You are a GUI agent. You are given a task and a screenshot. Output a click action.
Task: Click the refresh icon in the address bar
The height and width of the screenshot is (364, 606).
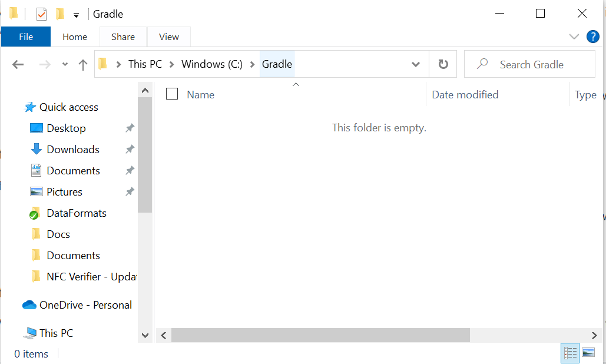[443, 64]
